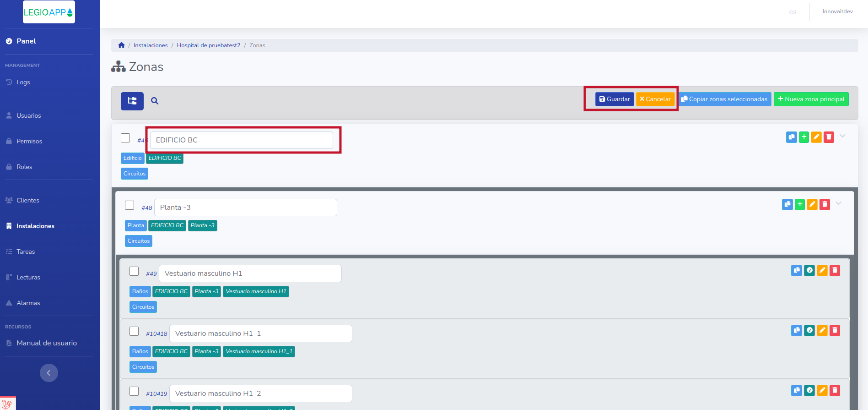Go to Alarmas in the sidebar
The width and height of the screenshot is (868, 410).
click(x=28, y=303)
